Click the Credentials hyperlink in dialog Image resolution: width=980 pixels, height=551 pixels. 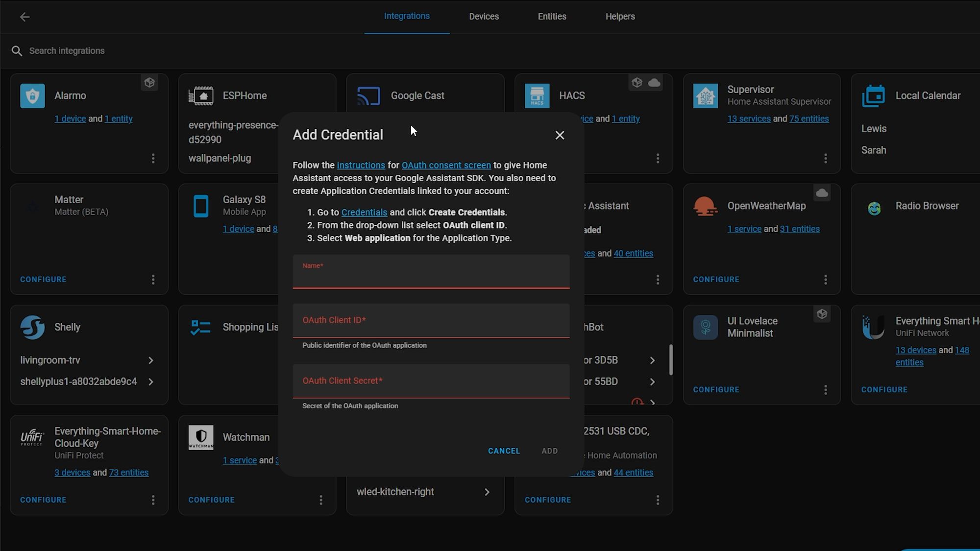pos(364,212)
